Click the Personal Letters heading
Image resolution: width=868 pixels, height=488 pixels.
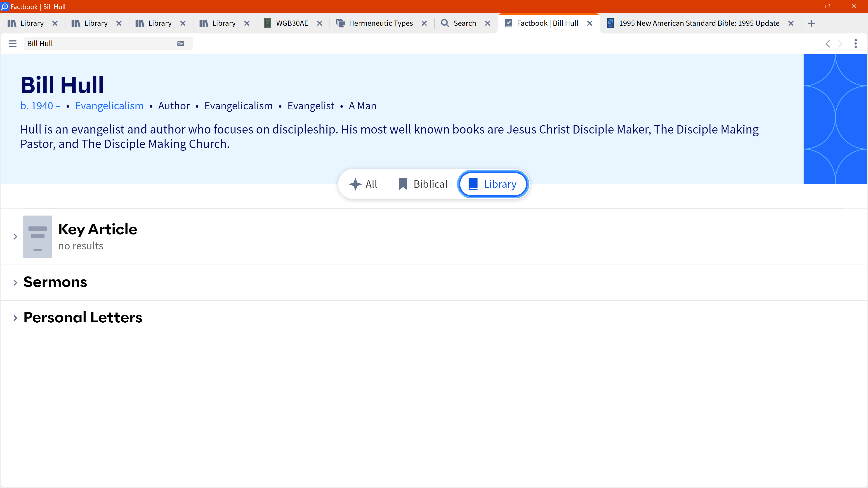click(x=83, y=317)
